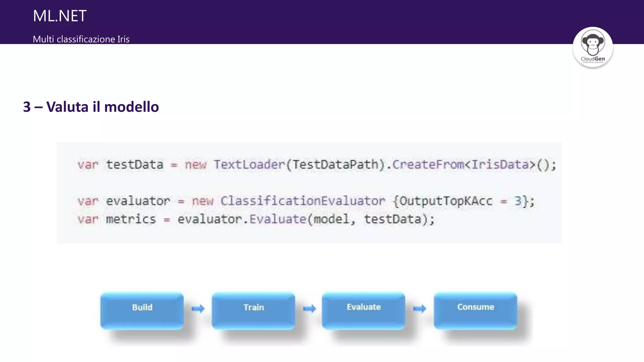This screenshot has height=362, width=644.
Task: Click the ML.NET slide title
Action: [x=60, y=16]
